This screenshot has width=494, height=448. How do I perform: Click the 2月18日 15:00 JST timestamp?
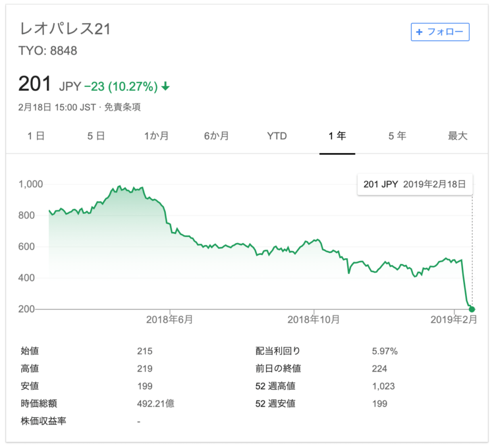click(57, 107)
